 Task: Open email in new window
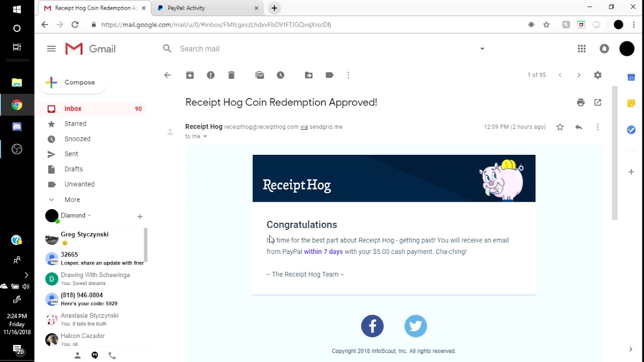pyautogui.click(x=598, y=103)
